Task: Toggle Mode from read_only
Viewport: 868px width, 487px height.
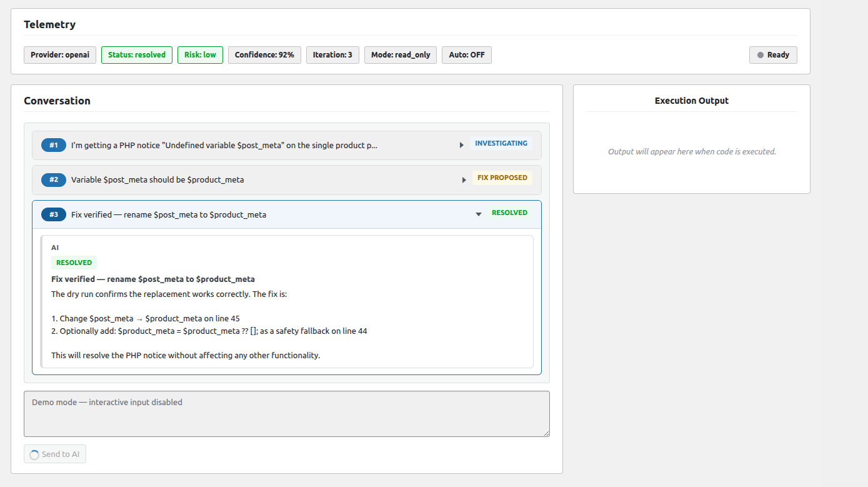Action: 400,54
